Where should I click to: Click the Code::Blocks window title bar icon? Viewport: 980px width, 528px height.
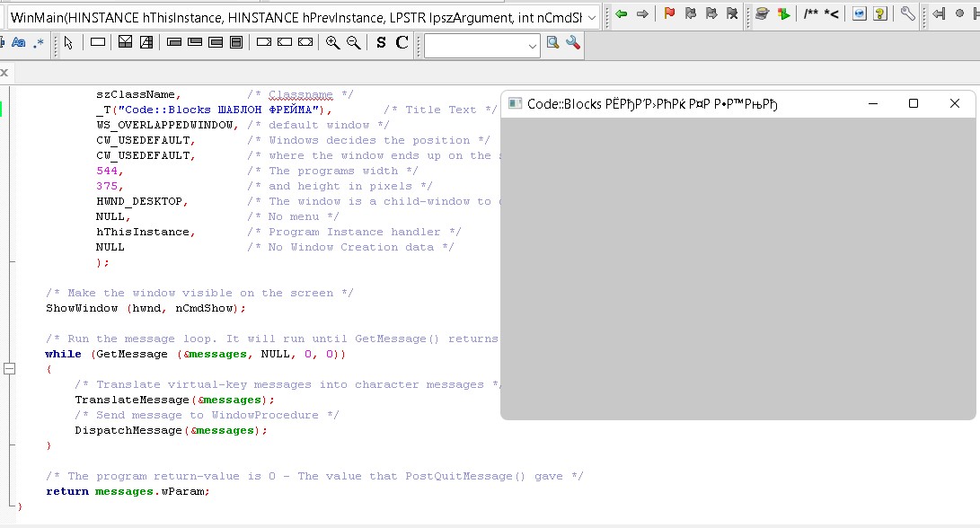coord(515,103)
